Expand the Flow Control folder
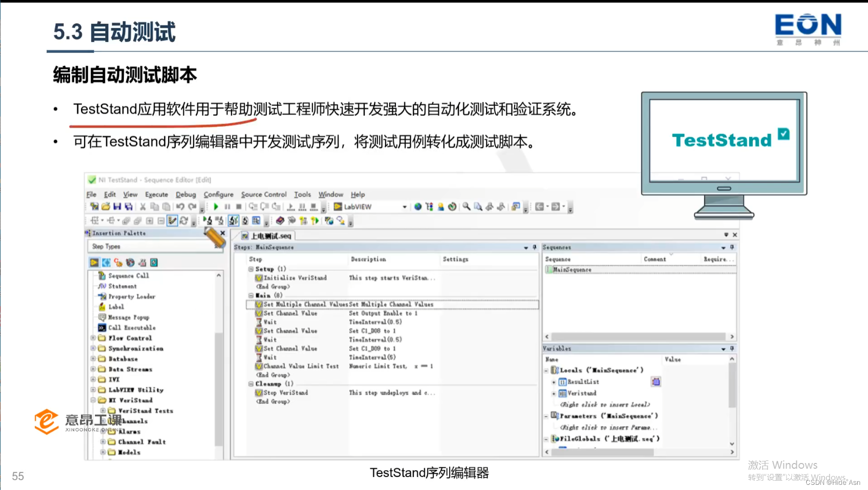The width and height of the screenshot is (868, 490). pos(93,338)
